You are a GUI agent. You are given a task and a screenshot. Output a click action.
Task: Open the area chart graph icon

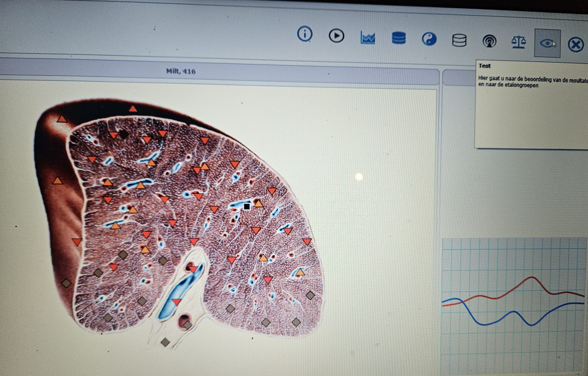point(368,38)
